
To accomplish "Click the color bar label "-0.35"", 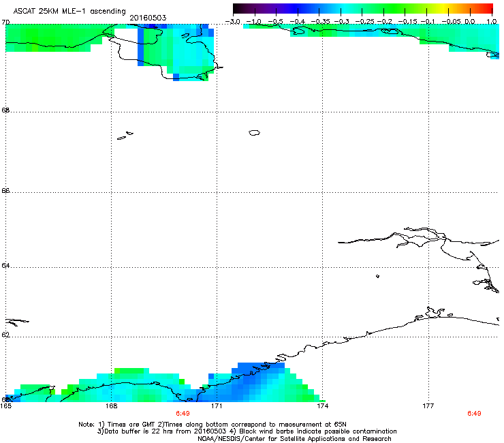I will (x=320, y=22).
